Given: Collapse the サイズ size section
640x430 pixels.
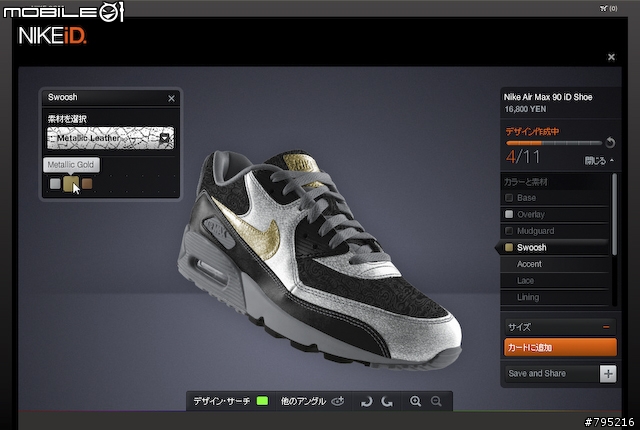Looking at the screenshot, I should pos(606,327).
